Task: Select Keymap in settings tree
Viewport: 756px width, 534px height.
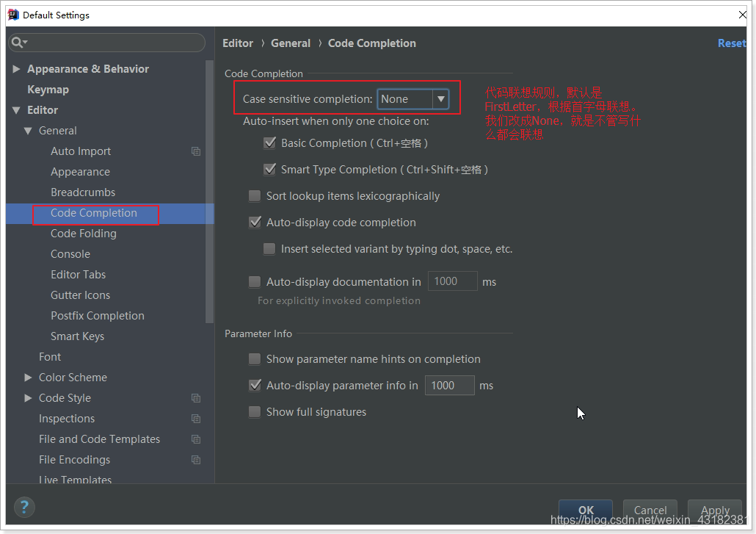Action: pyautogui.click(x=48, y=90)
